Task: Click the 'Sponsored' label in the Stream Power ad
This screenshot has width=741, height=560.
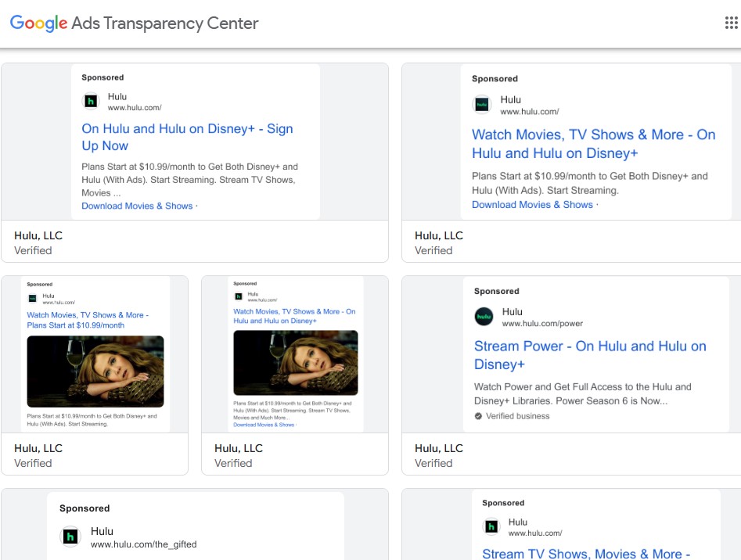Action: click(x=497, y=291)
